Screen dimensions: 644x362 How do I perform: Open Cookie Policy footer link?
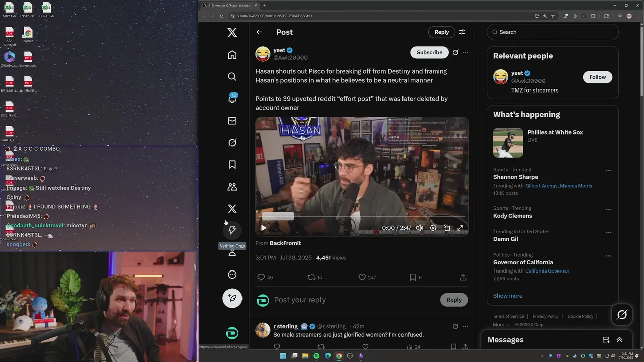tap(580, 316)
